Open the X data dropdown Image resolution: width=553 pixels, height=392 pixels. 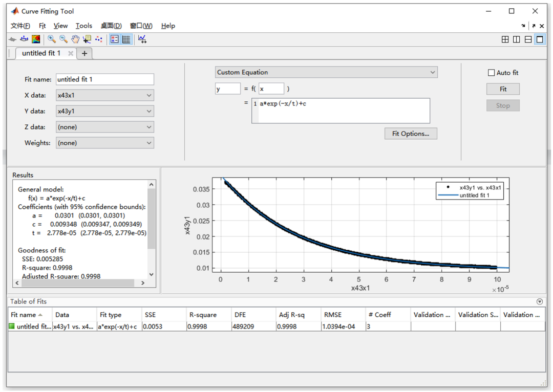pyautogui.click(x=104, y=95)
